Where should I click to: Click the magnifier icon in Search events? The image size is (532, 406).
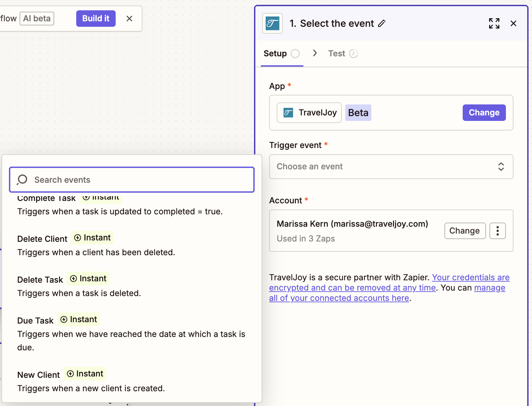click(x=22, y=180)
